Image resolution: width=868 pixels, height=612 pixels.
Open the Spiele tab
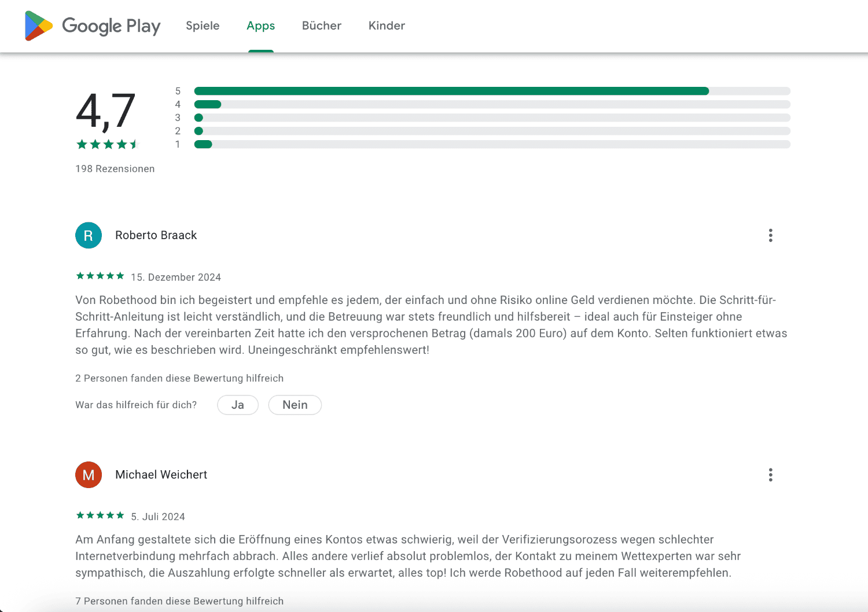[x=203, y=25]
